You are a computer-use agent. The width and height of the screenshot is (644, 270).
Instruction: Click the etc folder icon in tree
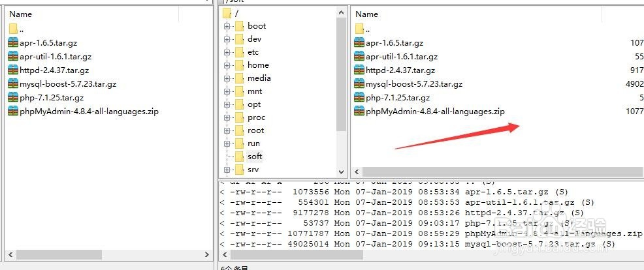coord(240,53)
